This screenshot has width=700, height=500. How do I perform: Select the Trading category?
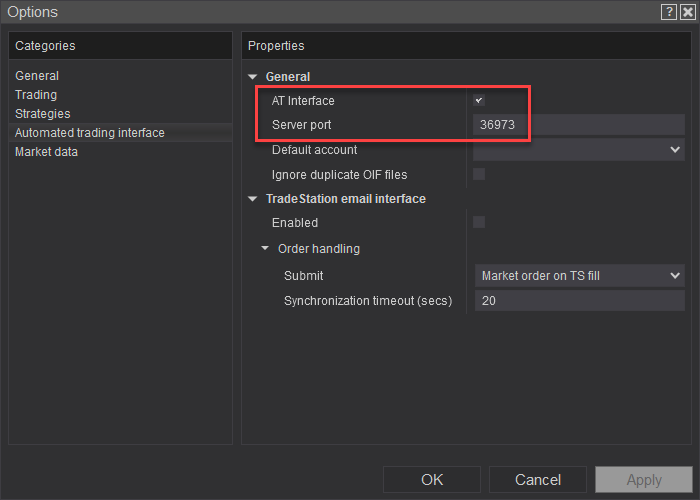click(36, 95)
